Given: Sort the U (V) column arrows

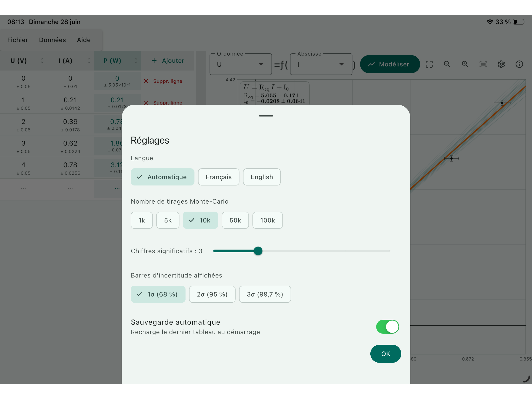Looking at the screenshot, I should point(42,61).
